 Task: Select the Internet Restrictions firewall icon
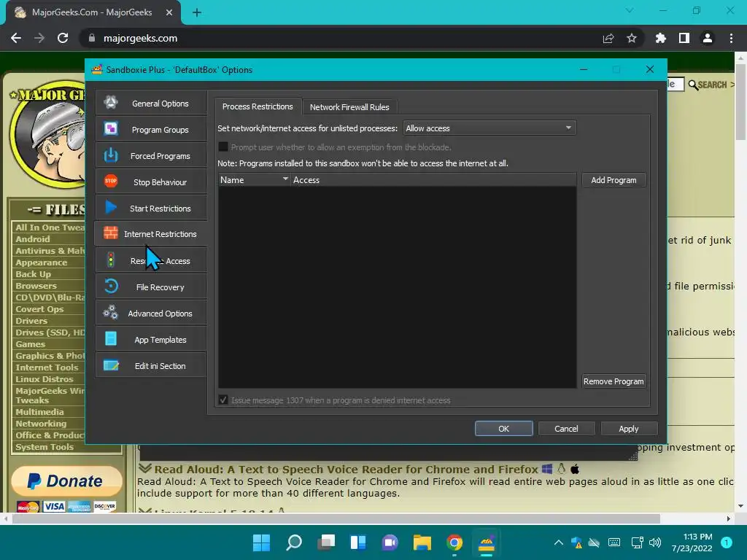(x=111, y=233)
